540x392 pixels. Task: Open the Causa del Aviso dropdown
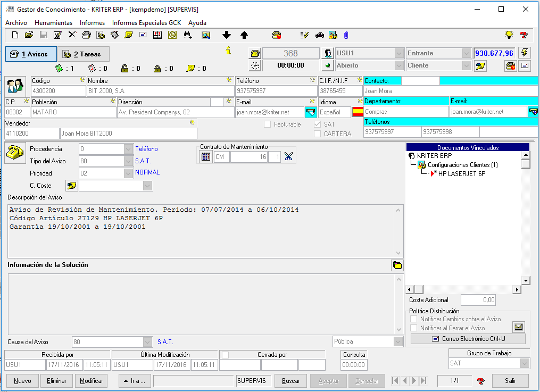[x=147, y=342]
